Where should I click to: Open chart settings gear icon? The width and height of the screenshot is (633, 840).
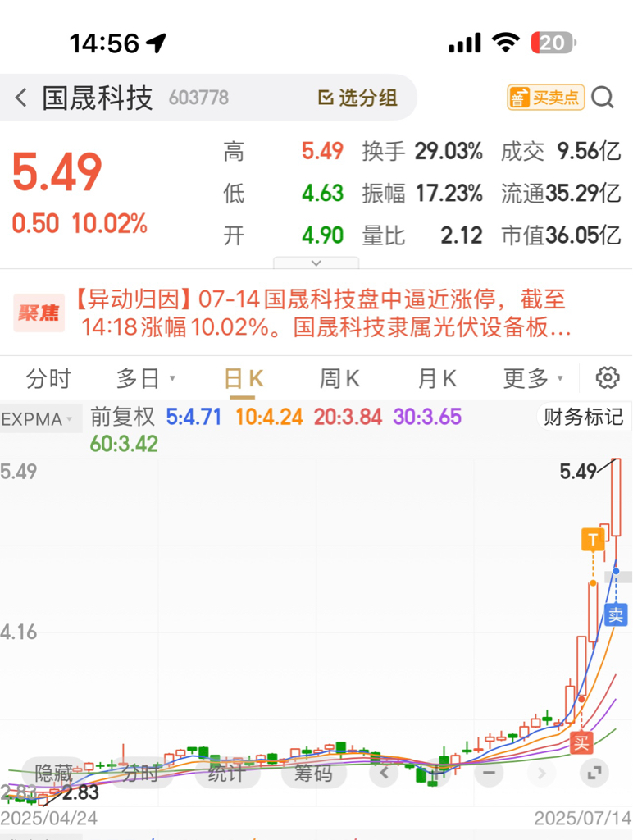pyautogui.click(x=608, y=377)
